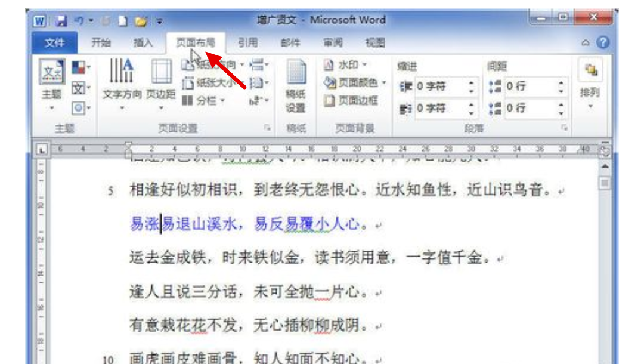Open the page breaks icon dropdown
Image resolution: width=644 pixels, height=364 pixels.
click(x=259, y=64)
